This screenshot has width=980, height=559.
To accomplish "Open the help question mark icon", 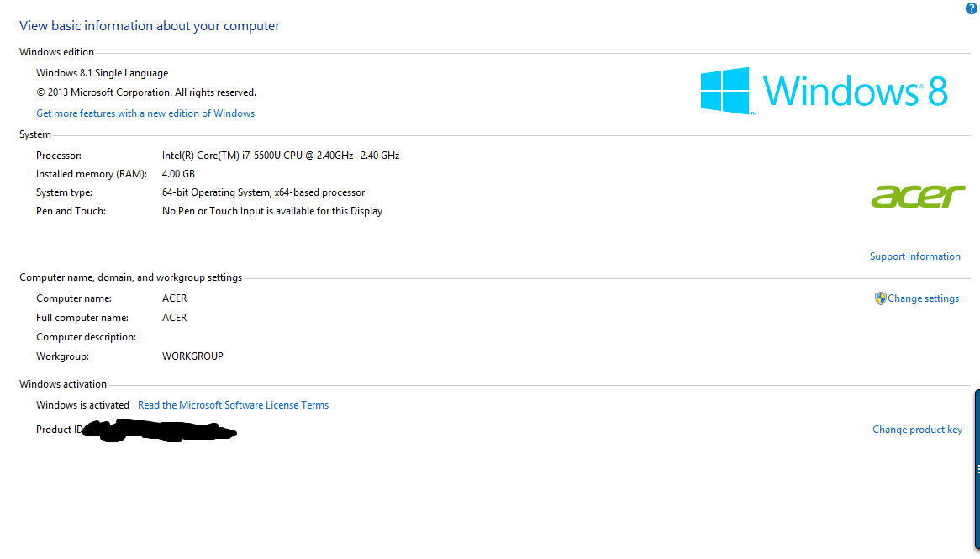I will coord(972,8).
